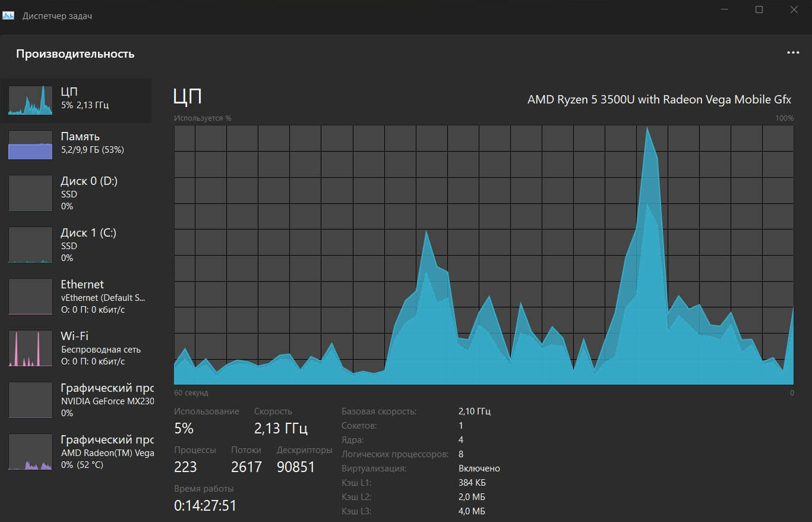Minimize the Task Manager window
This screenshot has width=812, height=522.
point(725,10)
